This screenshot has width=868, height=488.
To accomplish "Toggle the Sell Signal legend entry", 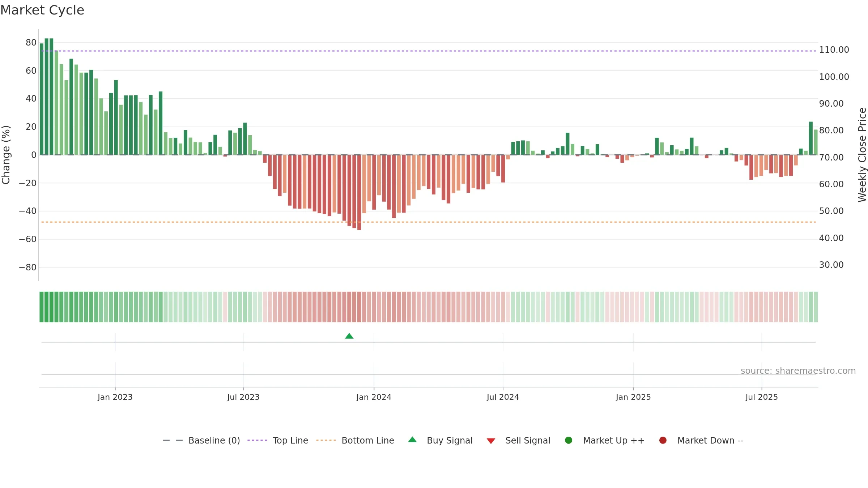I will tap(518, 440).
